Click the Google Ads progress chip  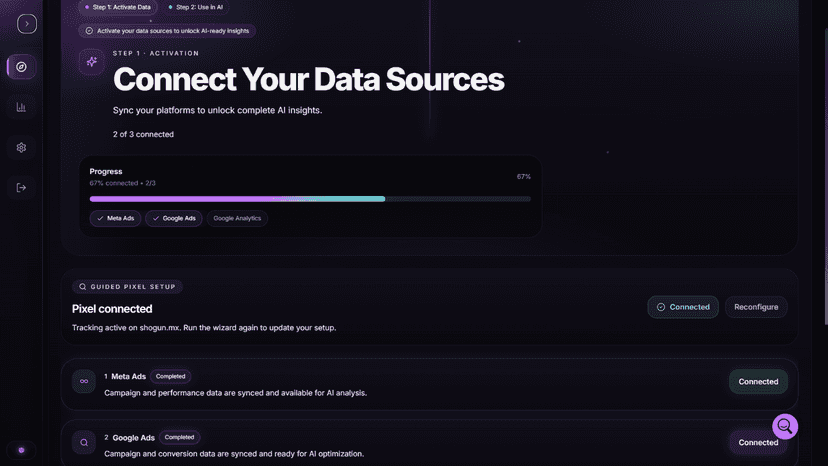coord(174,218)
